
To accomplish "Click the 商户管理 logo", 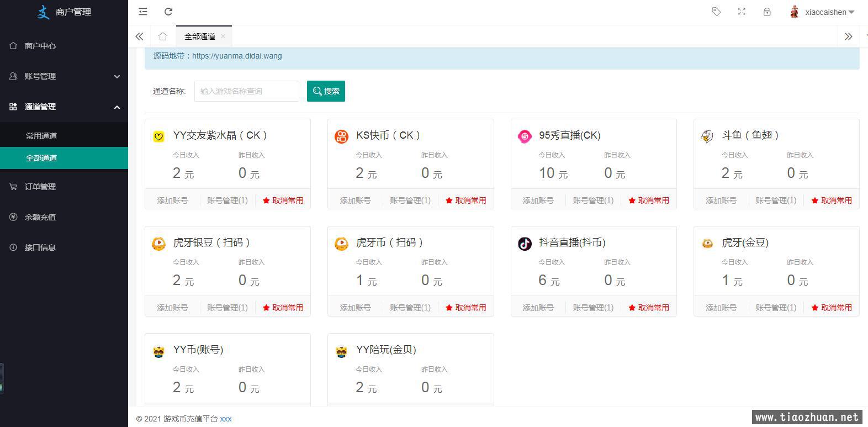I will click(x=64, y=12).
